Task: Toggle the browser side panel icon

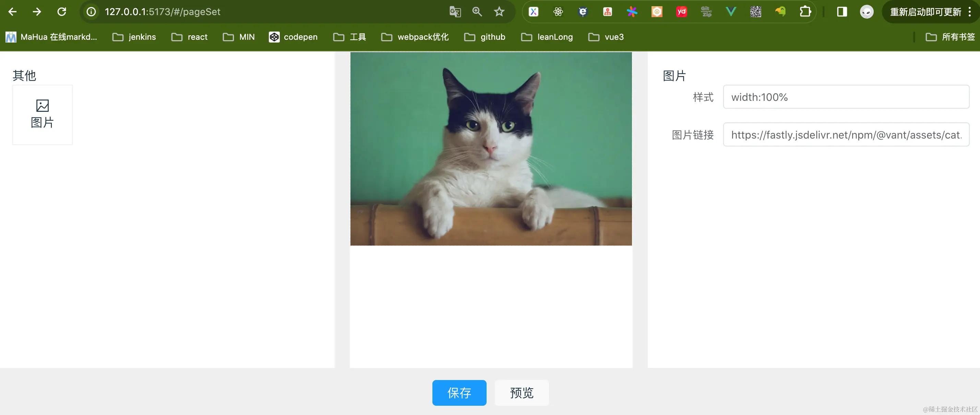Action: pyautogui.click(x=842, y=12)
